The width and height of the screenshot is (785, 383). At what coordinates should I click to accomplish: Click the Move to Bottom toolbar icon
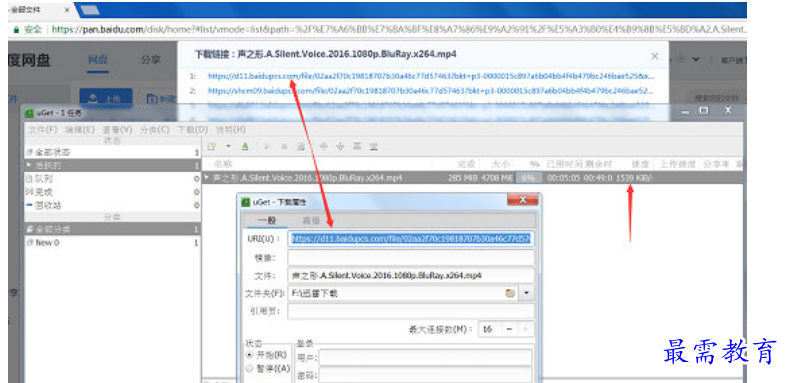click(x=373, y=146)
